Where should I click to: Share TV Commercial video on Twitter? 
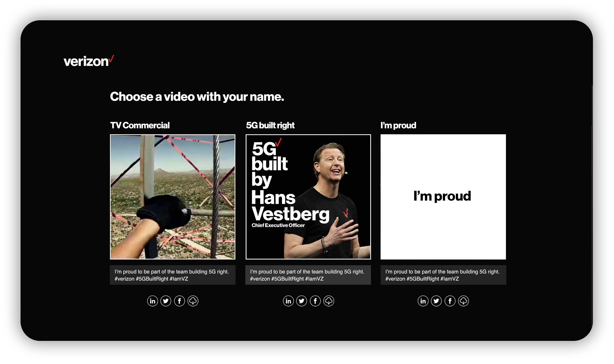click(166, 301)
